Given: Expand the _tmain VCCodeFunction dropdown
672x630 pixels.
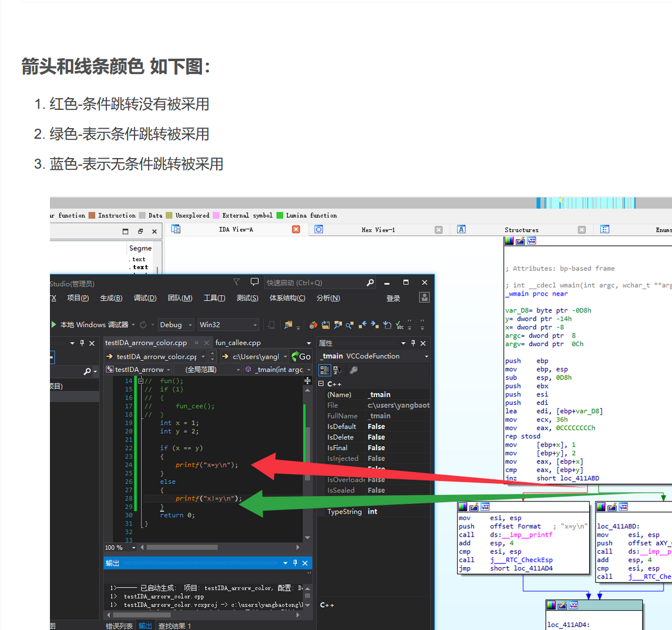Looking at the screenshot, I should tap(426, 356).
